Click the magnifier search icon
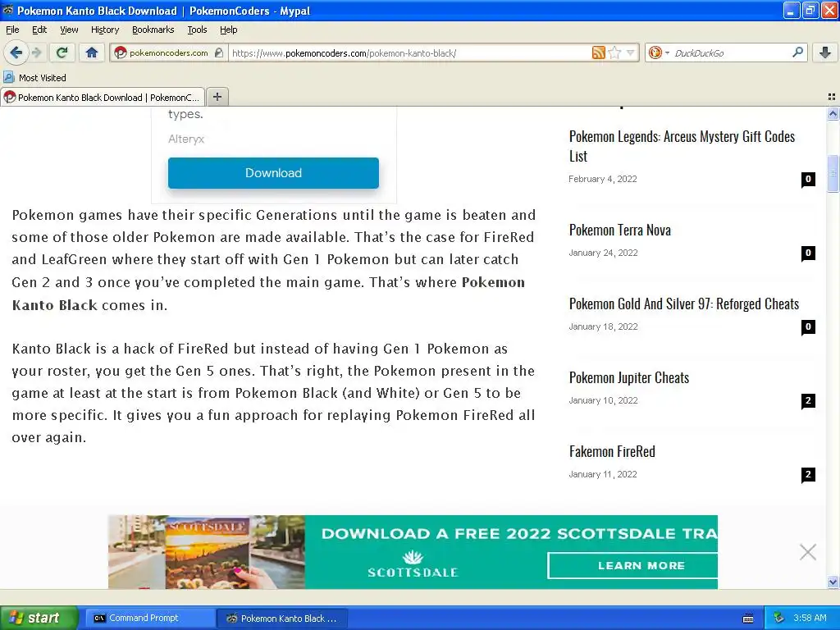The image size is (840, 630). coord(797,52)
